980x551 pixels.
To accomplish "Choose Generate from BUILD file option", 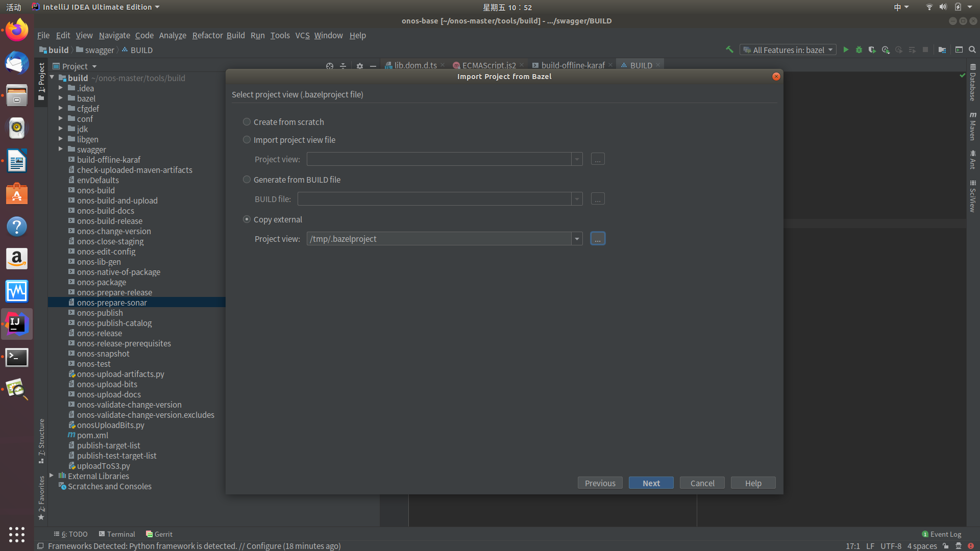I will 247,180.
